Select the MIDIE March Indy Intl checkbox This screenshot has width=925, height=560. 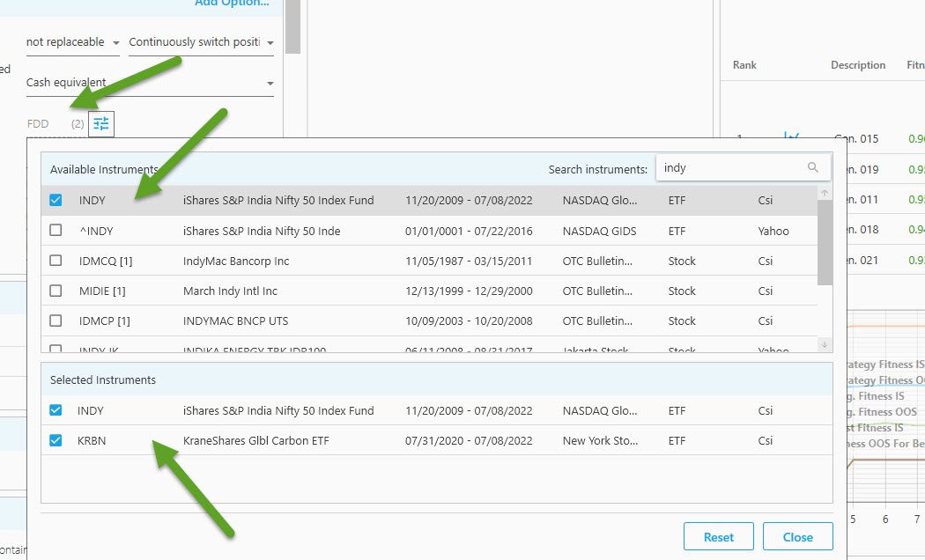[x=56, y=291]
